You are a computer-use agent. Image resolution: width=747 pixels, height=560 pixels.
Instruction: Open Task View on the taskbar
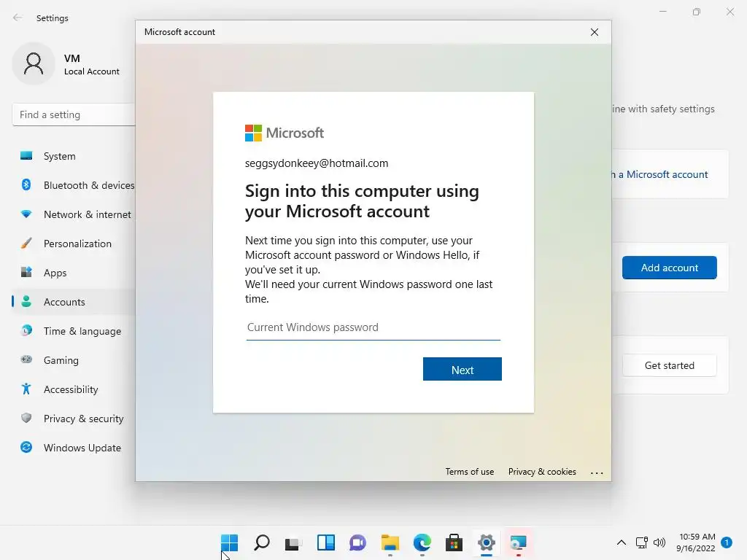point(293,542)
